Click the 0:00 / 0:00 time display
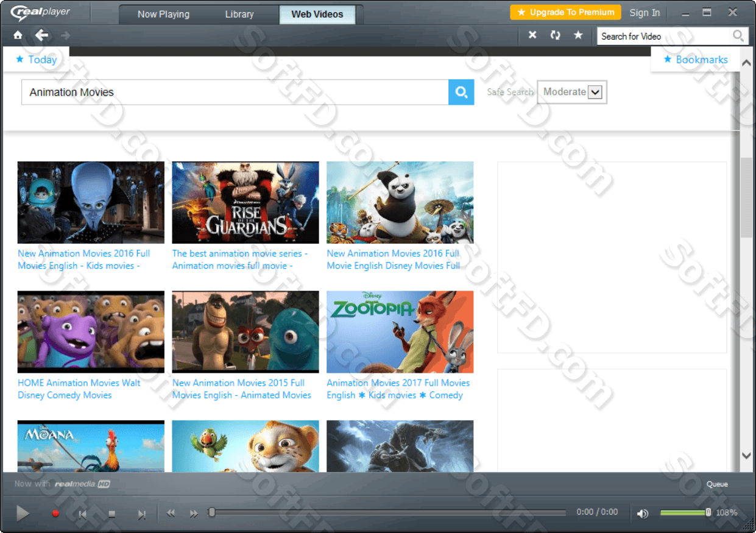Viewport: 756px width, 533px height. tap(597, 512)
